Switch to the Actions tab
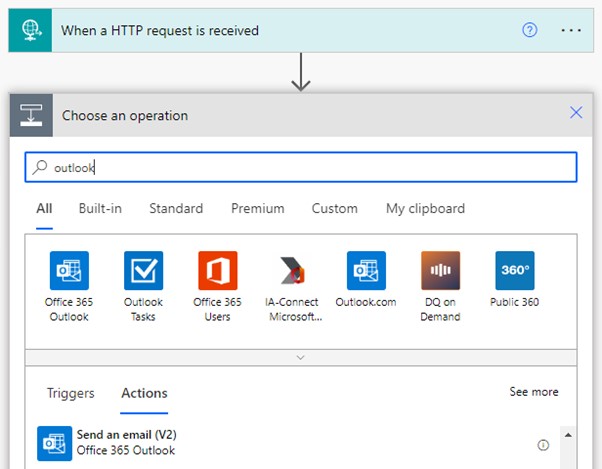Image resolution: width=602 pixels, height=469 pixels. point(144,393)
